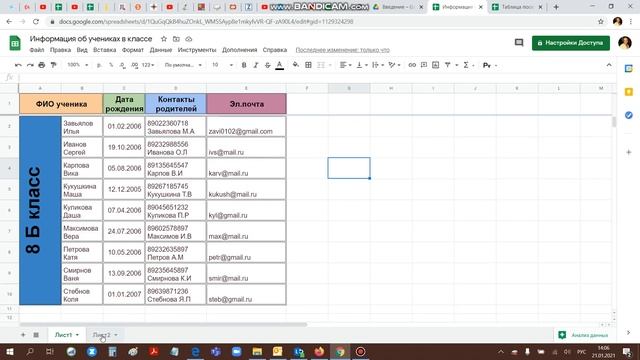The width and height of the screenshot is (640, 360).
Task: Open vertical align dropdown
Action: point(362,65)
